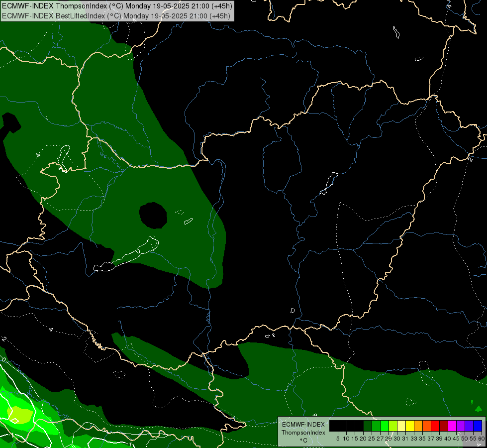This screenshot has height=448, width=487.
Task: Click legend scale value '37'
Action: point(431,439)
